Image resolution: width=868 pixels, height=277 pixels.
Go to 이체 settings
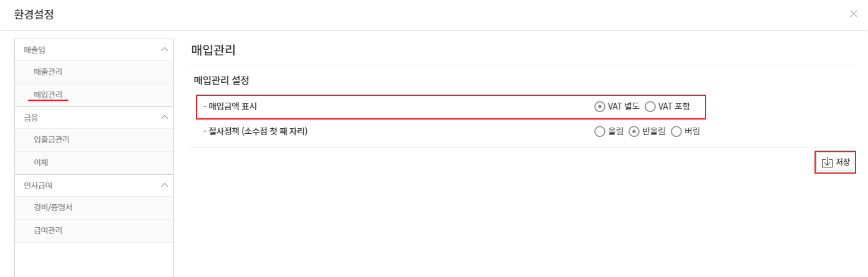click(41, 162)
